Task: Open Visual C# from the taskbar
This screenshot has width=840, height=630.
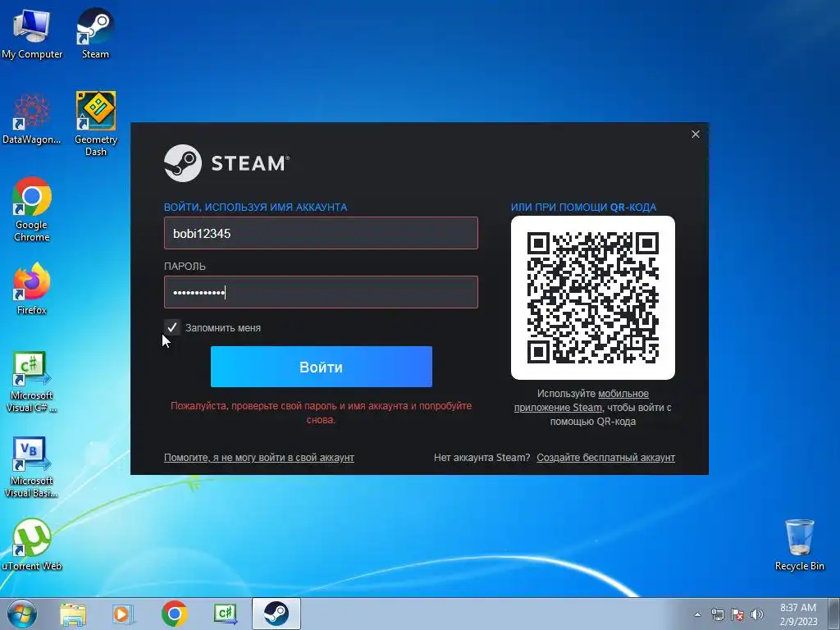Action: click(225, 614)
